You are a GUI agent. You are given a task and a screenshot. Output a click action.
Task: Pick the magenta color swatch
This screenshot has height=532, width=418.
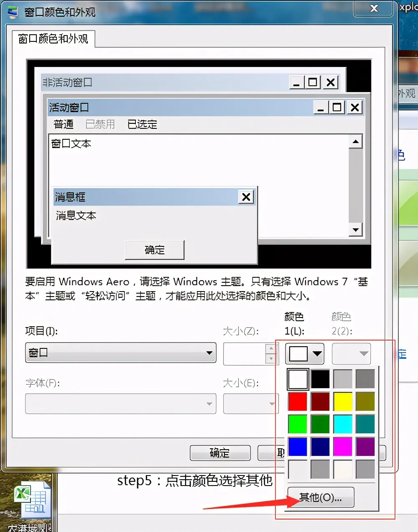point(342,447)
